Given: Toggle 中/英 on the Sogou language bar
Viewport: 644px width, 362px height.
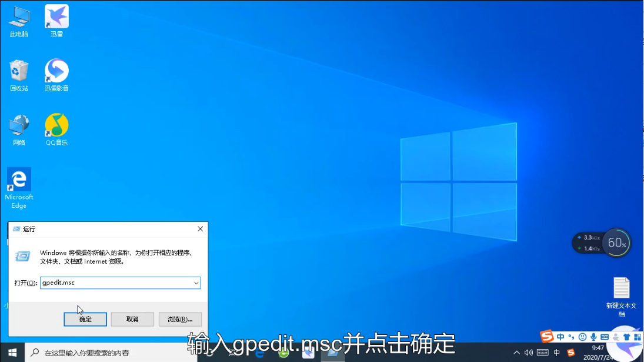Looking at the screenshot, I should pyautogui.click(x=560, y=336).
